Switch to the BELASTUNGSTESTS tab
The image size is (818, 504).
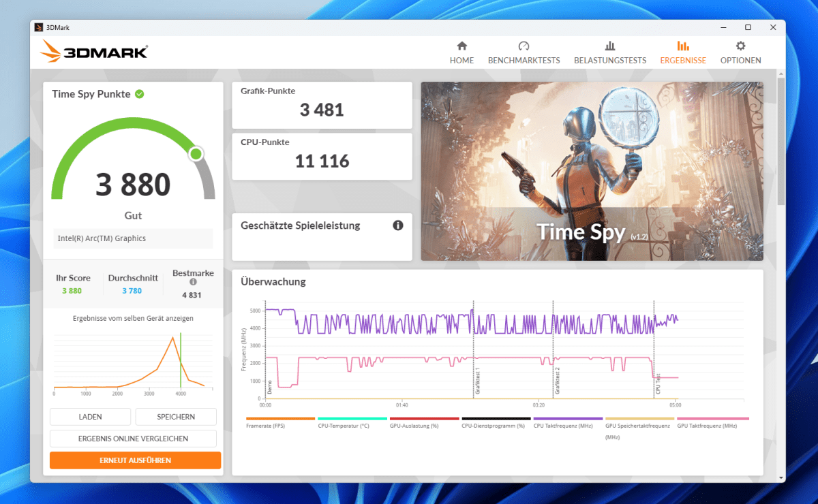[x=610, y=52]
